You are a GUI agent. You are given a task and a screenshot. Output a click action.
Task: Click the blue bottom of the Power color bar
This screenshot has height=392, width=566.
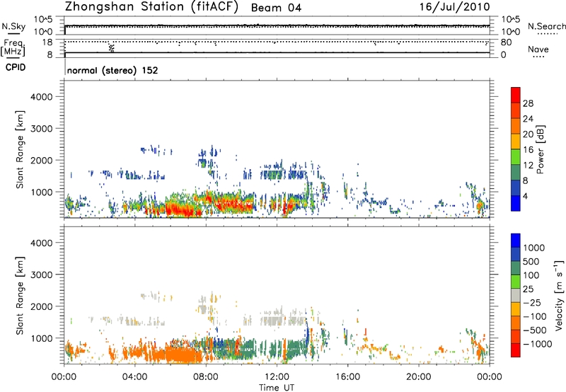(x=516, y=203)
